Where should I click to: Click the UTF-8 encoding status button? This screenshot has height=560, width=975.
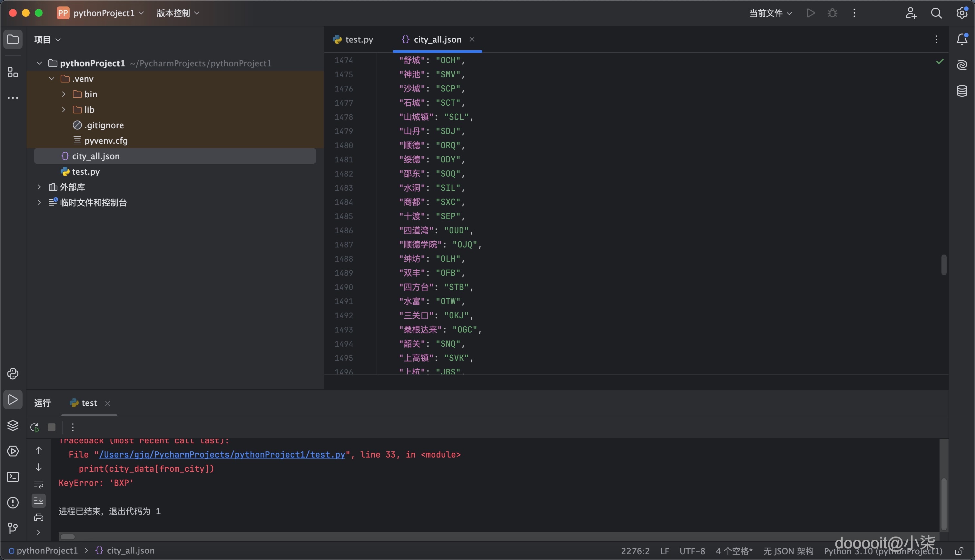692,551
